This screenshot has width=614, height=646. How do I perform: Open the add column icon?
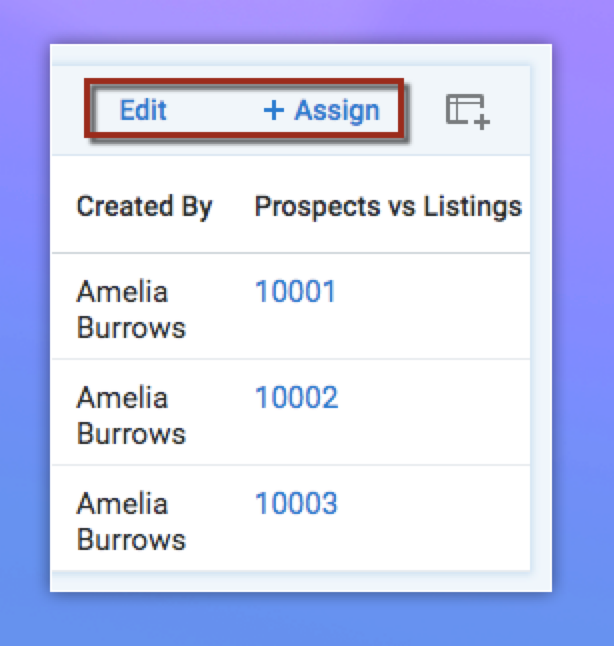[466, 110]
